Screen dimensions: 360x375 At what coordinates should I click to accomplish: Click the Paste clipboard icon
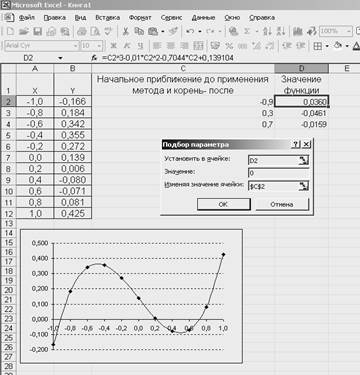pyautogui.click(x=153, y=31)
